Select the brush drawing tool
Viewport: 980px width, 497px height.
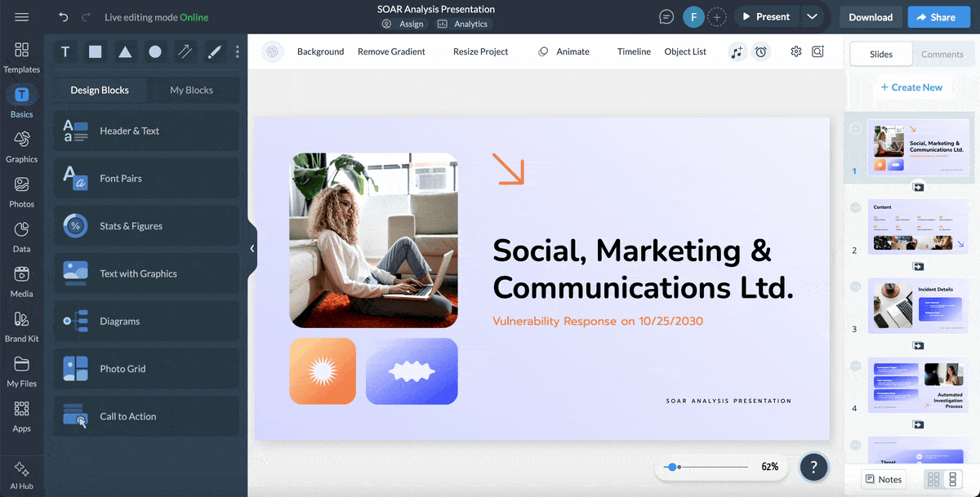pyautogui.click(x=214, y=51)
